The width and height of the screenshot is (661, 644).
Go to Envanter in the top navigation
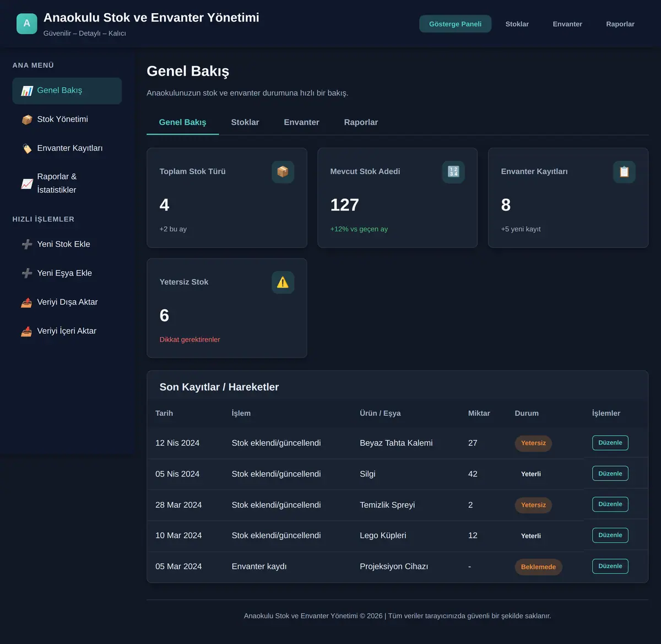[x=567, y=24]
